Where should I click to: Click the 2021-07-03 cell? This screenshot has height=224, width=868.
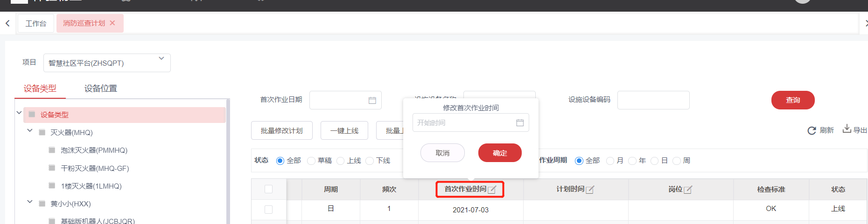point(470,210)
